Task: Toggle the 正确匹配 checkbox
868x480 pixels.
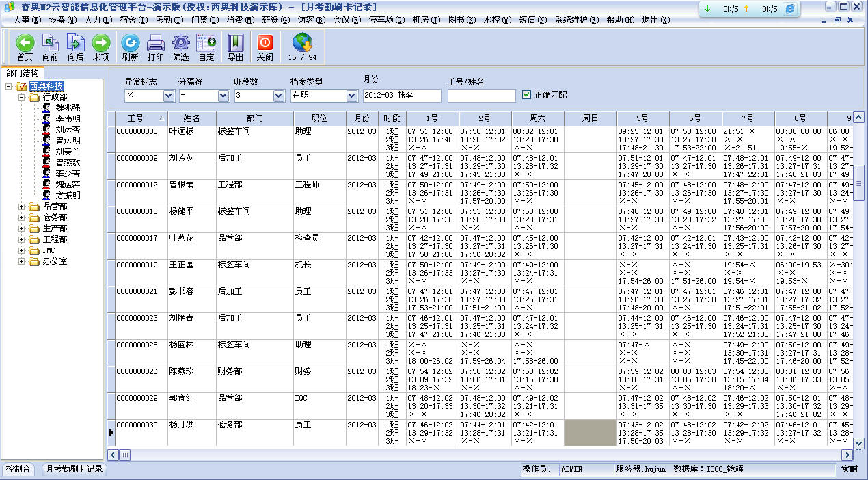Action: 526,95
